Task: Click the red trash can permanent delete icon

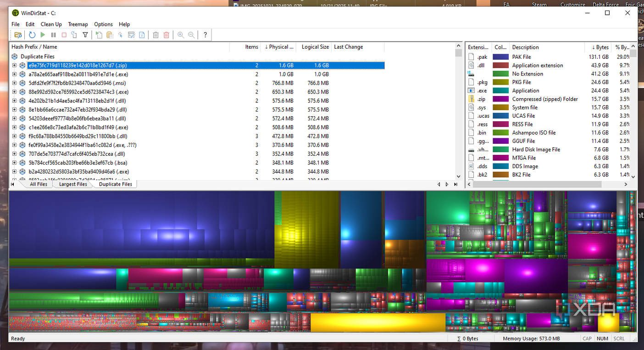Action: (x=167, y=35)
